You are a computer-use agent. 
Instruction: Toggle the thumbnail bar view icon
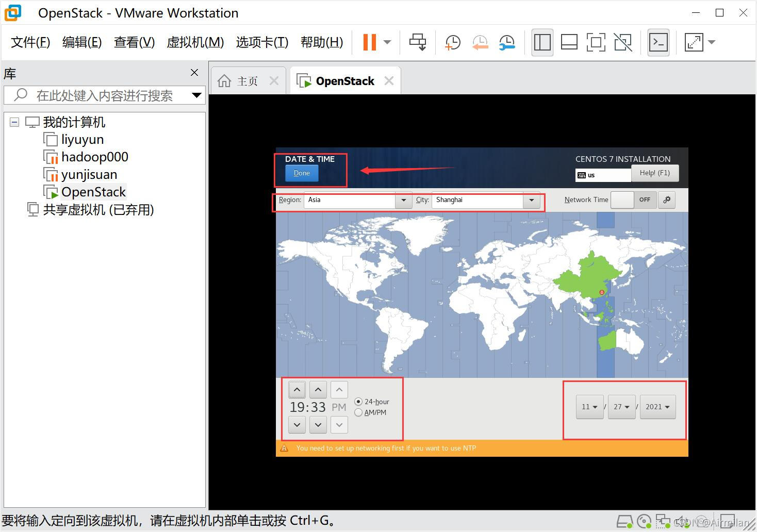tap(569, 42)
